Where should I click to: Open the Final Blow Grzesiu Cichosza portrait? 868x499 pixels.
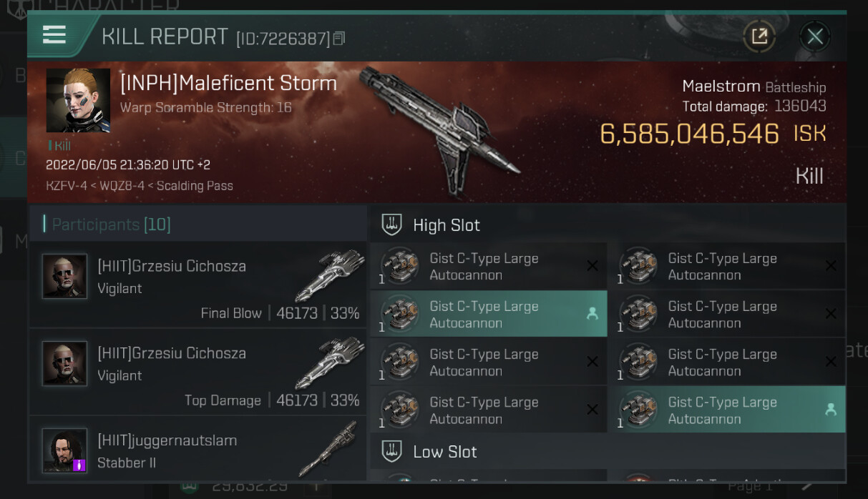[64, 275]
